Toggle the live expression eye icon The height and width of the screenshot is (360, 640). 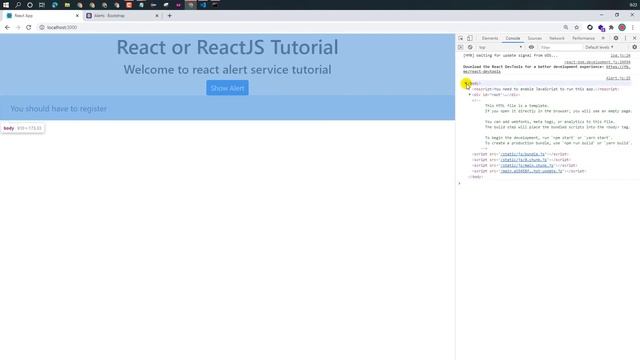click(531, 47)
